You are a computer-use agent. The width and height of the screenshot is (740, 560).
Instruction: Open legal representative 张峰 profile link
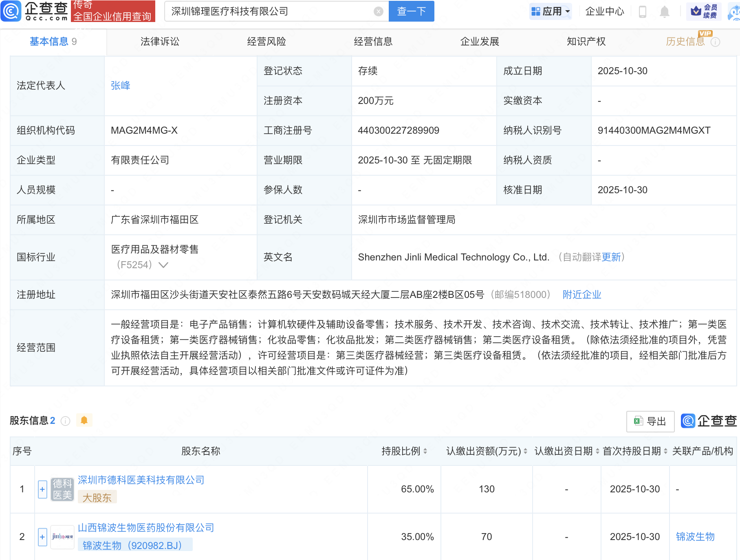(120, 86)
